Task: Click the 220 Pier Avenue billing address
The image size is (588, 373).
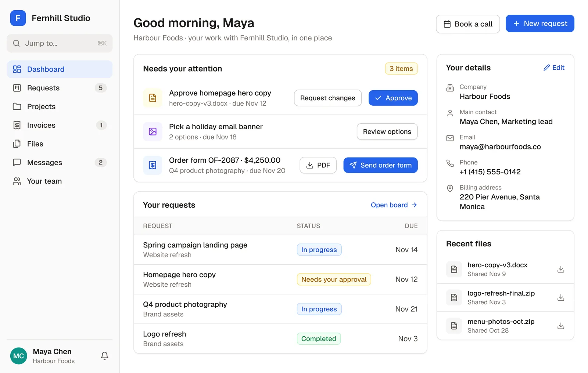Action: 500,202
